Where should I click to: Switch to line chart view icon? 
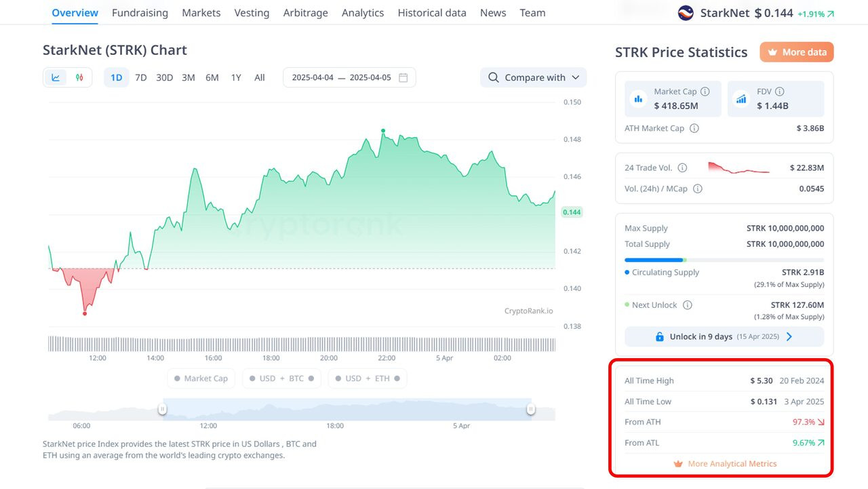coord(56,78)
